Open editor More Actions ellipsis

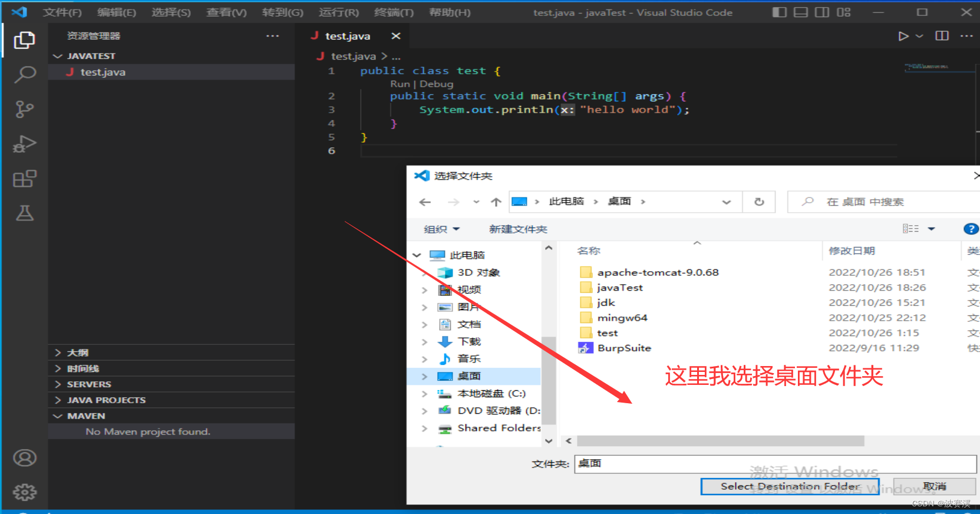coord(966,36)
